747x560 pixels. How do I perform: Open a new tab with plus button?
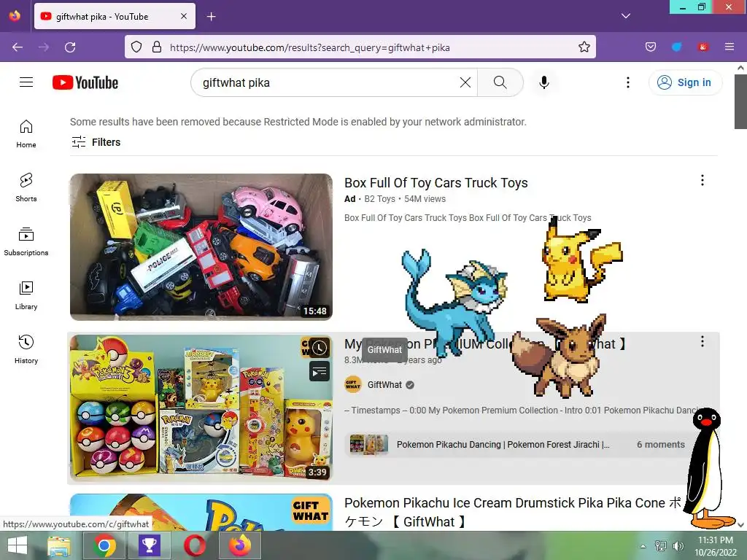point(211,17)
